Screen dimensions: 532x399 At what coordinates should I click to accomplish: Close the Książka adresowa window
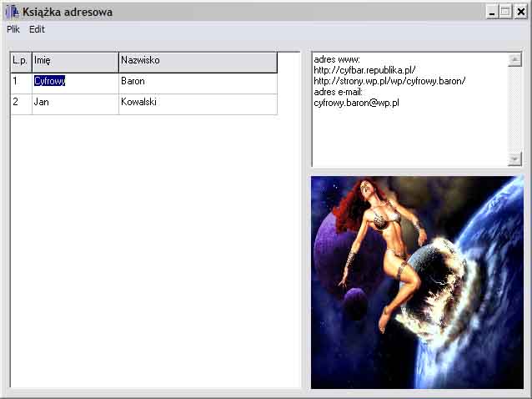521,13
